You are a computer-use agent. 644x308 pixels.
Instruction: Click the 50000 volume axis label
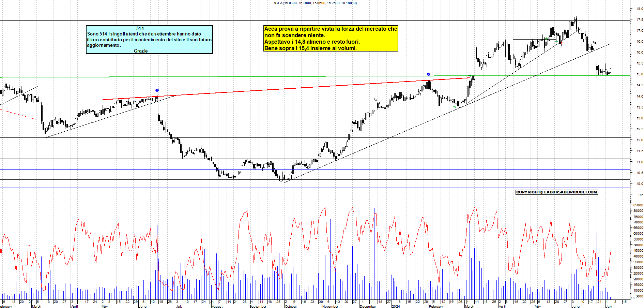[x=638, y=245]
